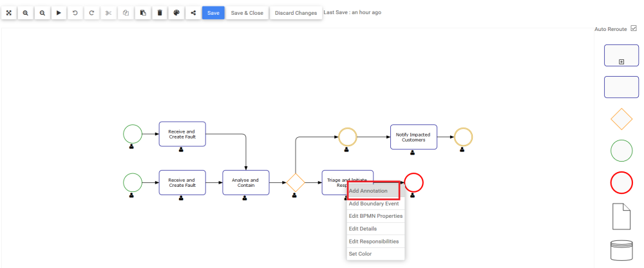Click the paste icon in toolbar
The image size is (644, 268).
pos(143,13)
